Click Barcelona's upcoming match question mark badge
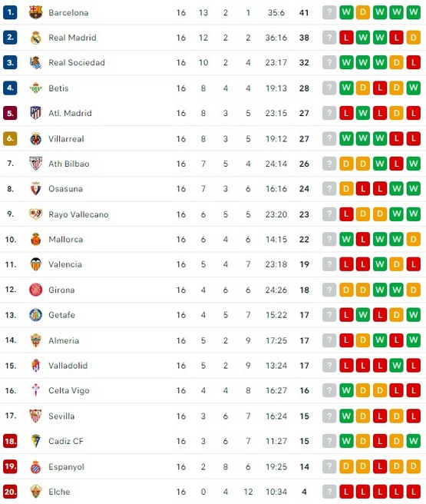Image resolution: width=426 pixels, height=504 pixels. coord(329,12)
